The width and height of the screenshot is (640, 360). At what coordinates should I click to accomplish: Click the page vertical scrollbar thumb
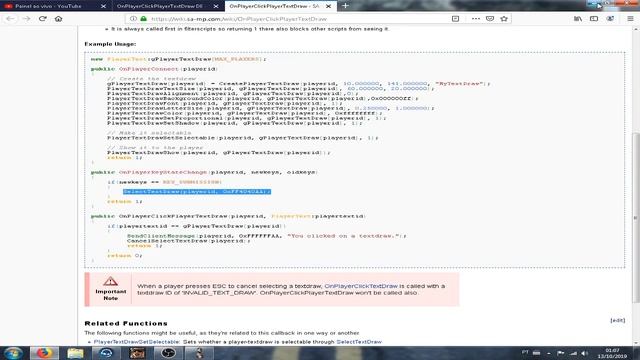pyautogui.click(x=636, y=218)
